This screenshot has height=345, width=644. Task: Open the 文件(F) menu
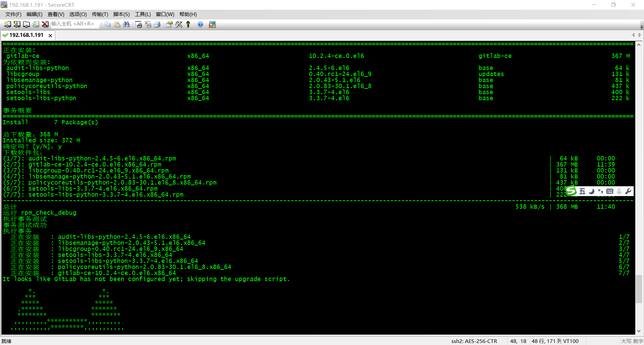(13, 14)
